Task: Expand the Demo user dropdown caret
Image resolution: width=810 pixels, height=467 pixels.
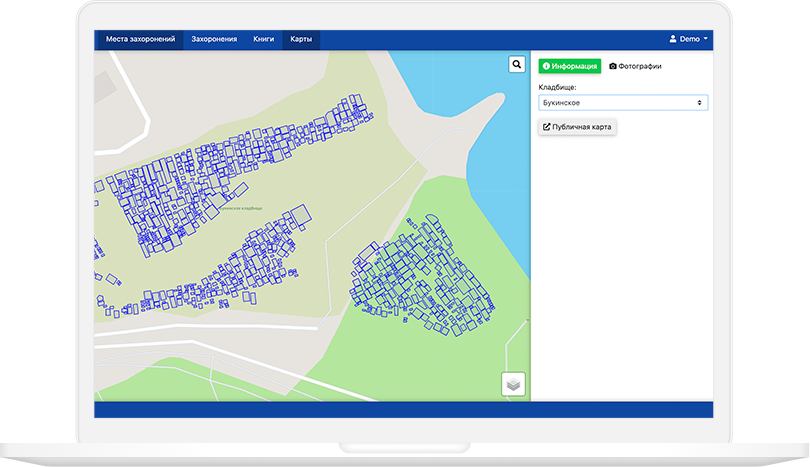Action: coord(706,39)
